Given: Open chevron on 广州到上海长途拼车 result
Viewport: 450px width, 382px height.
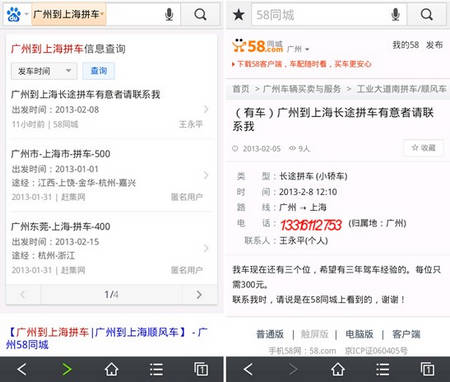Looking at the screenshot, I should click(x=206, y=109).
